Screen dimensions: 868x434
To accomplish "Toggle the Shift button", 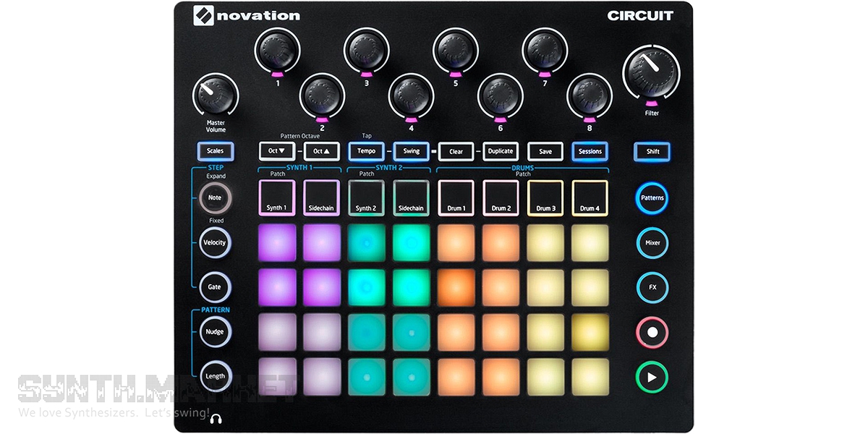I will (652, 152).
